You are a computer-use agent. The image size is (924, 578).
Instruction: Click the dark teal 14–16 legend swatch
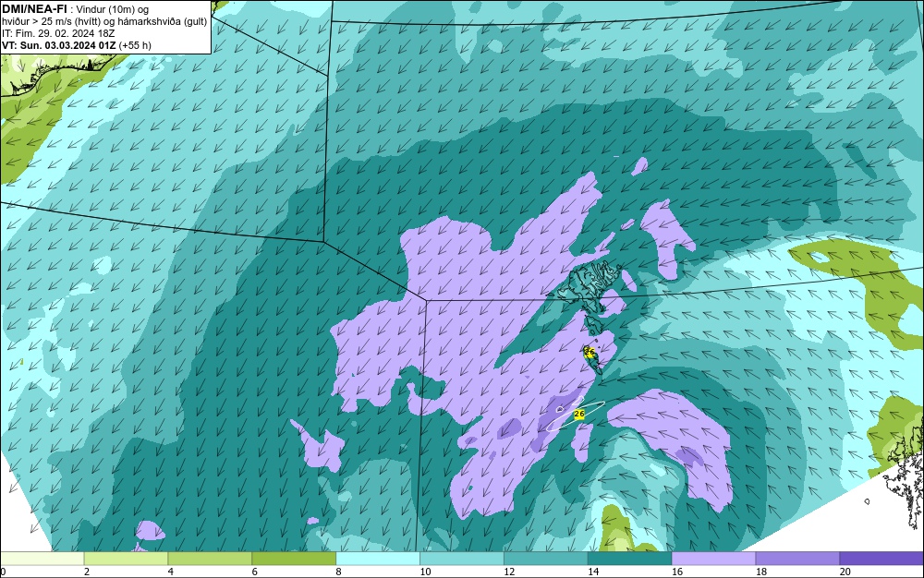[x=630, y=559]
